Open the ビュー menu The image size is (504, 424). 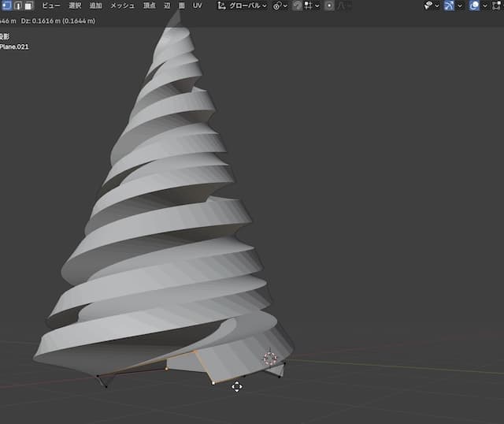click(x=51, y=6)
